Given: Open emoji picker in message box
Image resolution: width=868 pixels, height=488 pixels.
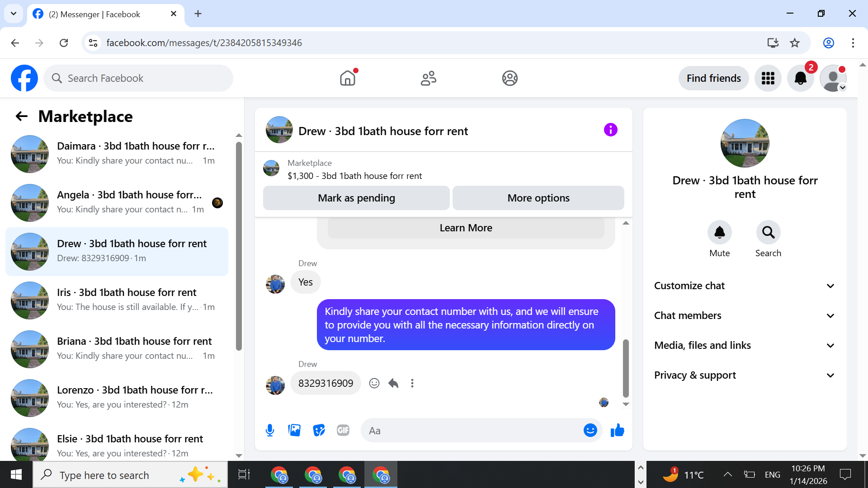Looking at the screenshot, I should pos(590,430).
